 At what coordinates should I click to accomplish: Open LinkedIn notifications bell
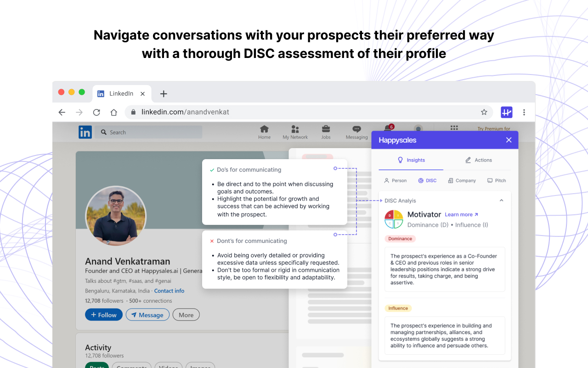tap(388, 127)
